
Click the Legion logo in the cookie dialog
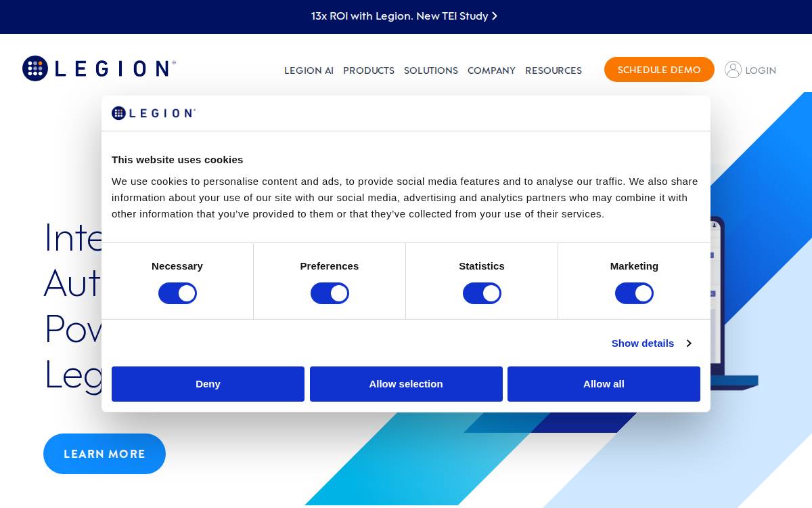154,113
